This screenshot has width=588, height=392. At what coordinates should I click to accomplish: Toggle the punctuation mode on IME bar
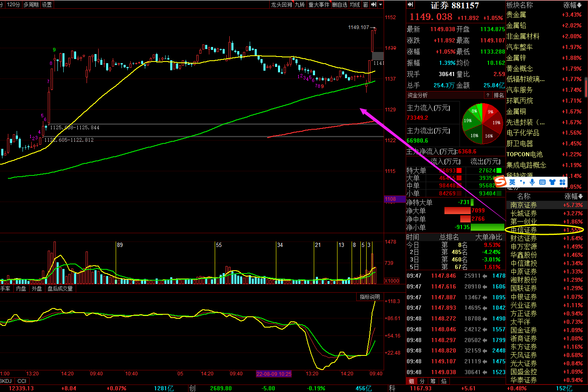pyautogui.click(x=522, y=182)
